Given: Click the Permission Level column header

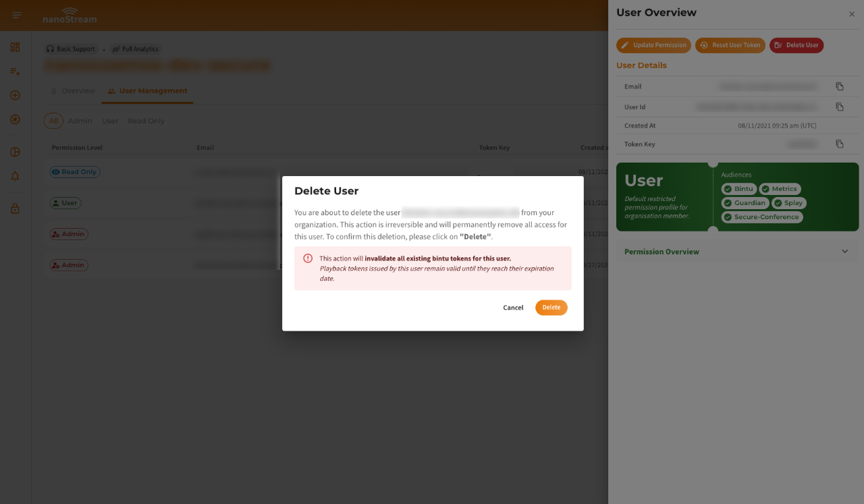Looking at the screenshot, I should click(x=77, y=148).
